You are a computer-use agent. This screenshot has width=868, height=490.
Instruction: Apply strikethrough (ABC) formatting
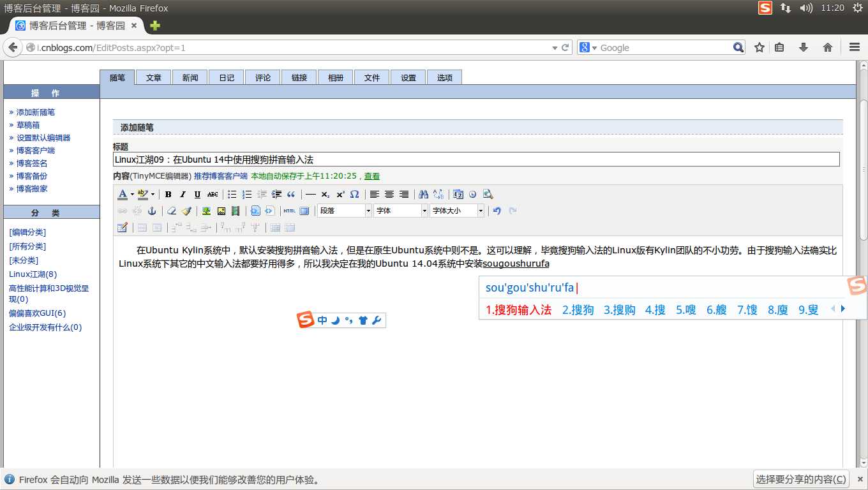[x=213, y=195]
